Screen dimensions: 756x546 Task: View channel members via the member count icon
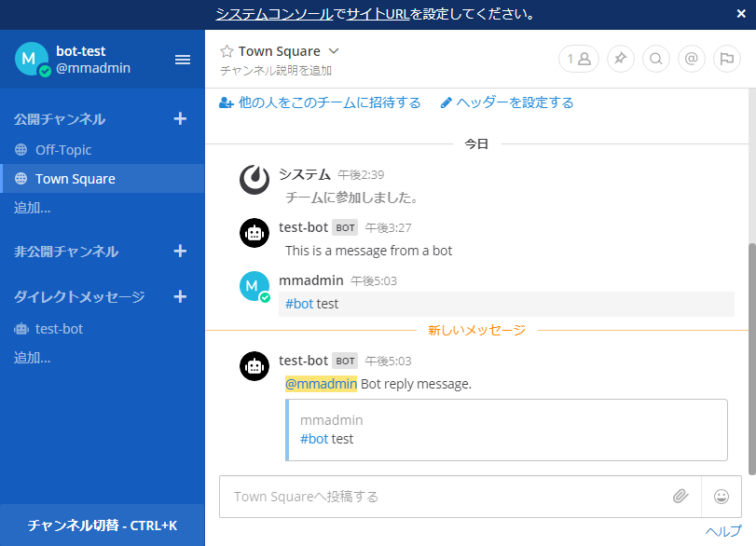click(x=578, y=58)
